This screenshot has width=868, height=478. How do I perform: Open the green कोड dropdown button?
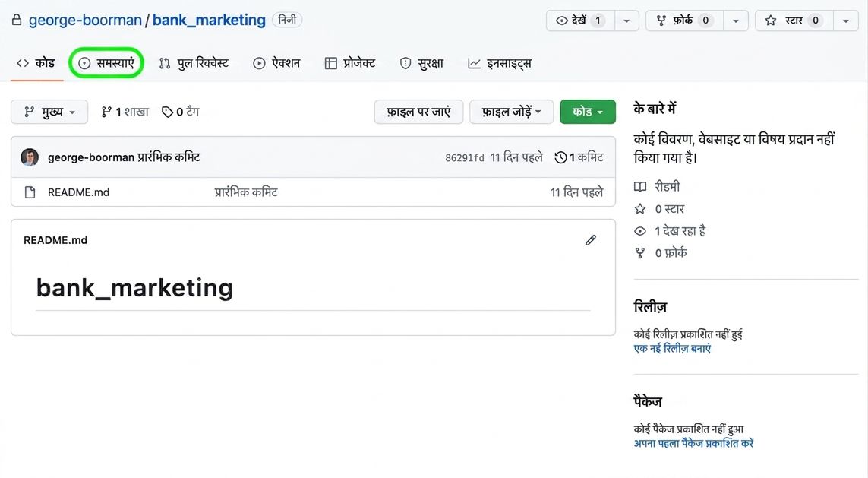click(x=587, y=112)
